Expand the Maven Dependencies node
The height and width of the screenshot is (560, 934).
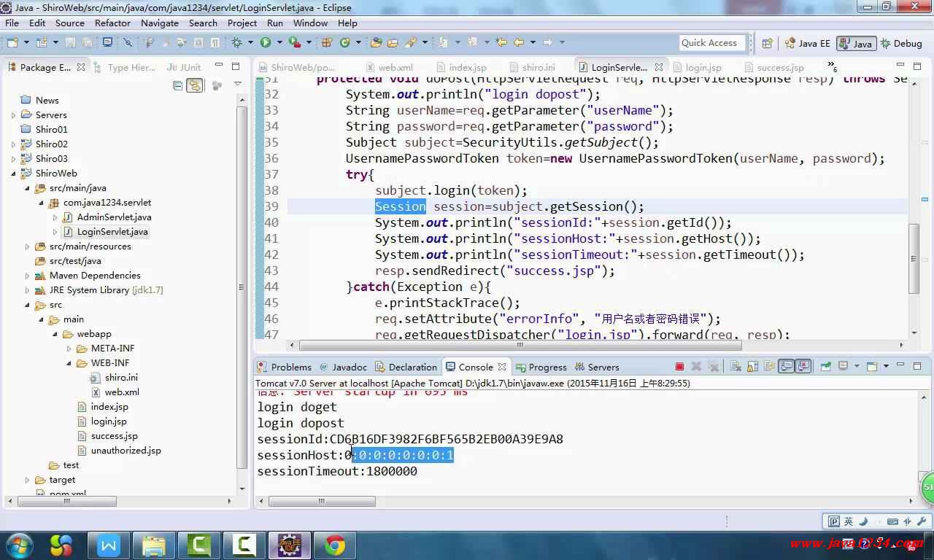point(27,276)
